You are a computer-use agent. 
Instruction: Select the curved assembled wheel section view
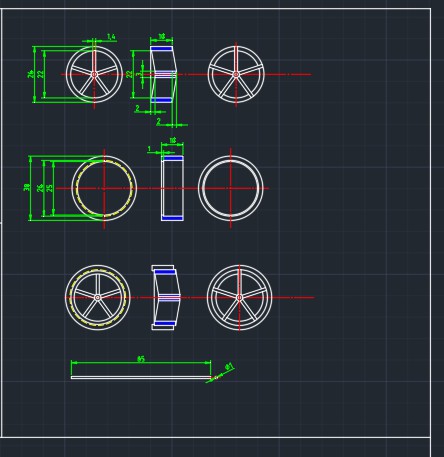(166, 297)
